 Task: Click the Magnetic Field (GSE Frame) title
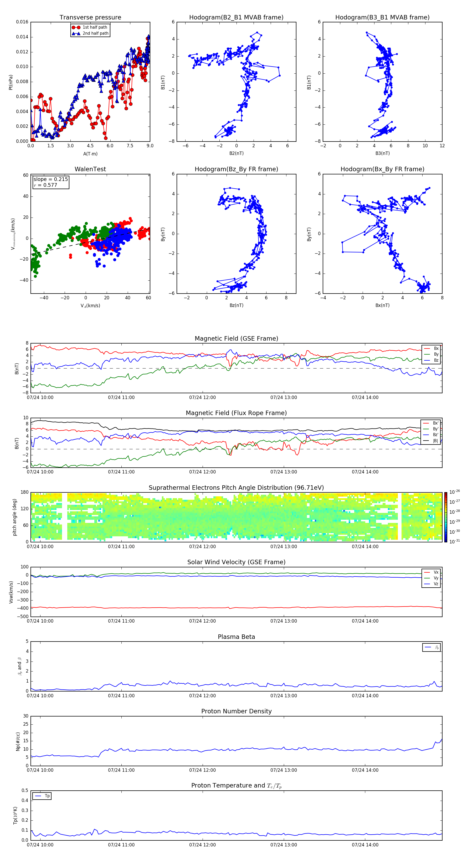[236, 339]
